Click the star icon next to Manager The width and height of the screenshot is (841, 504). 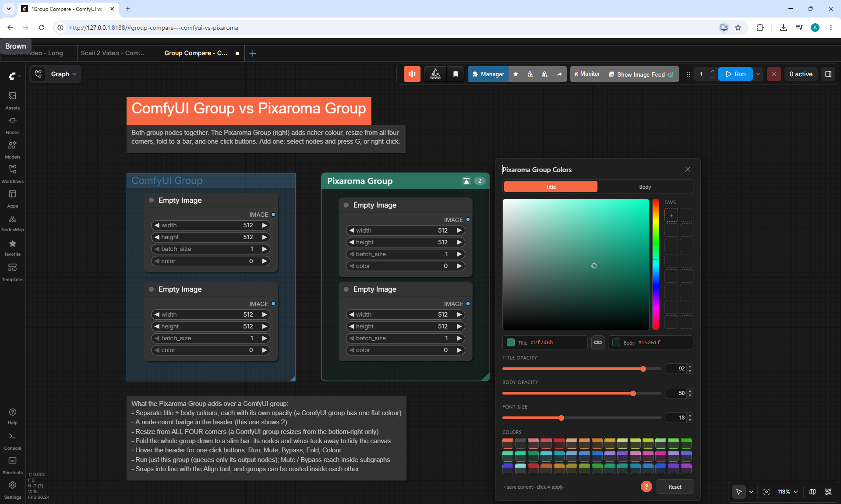point(516,74)
